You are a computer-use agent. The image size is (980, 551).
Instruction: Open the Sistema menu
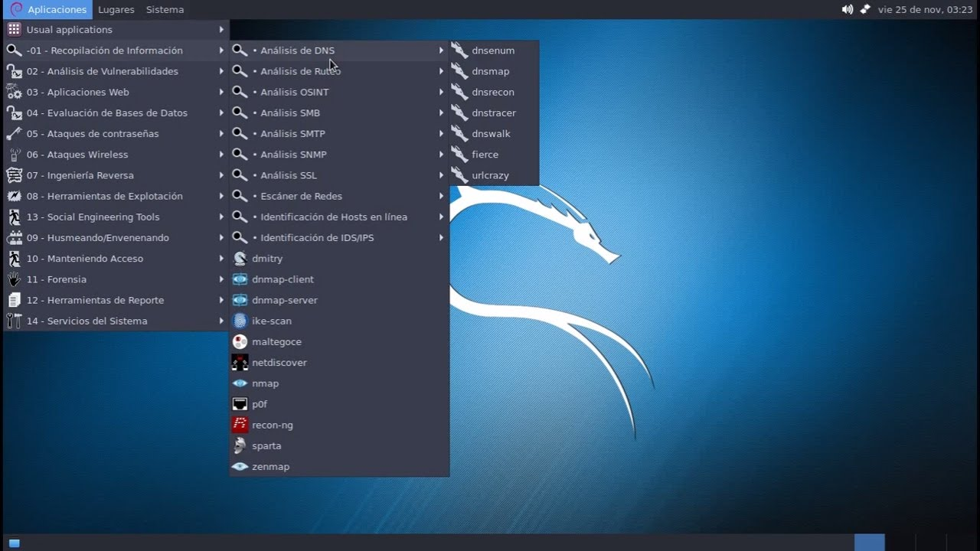tap(165, 10)
